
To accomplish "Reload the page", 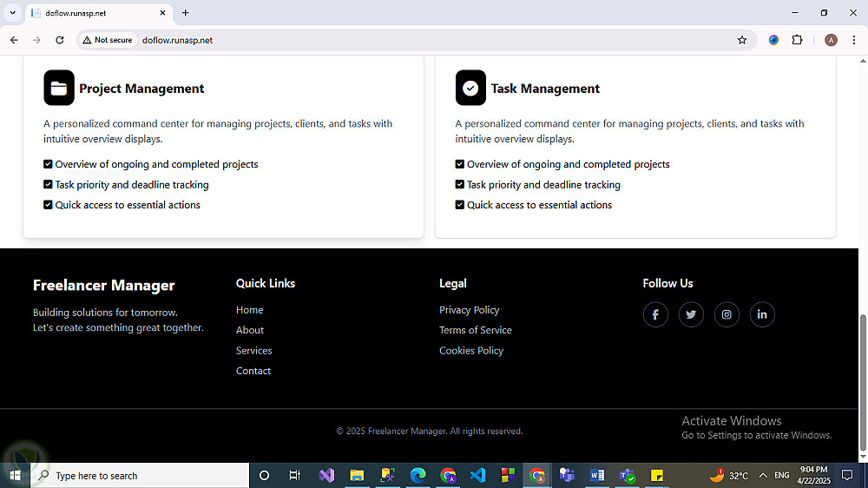I will (60, 40).
